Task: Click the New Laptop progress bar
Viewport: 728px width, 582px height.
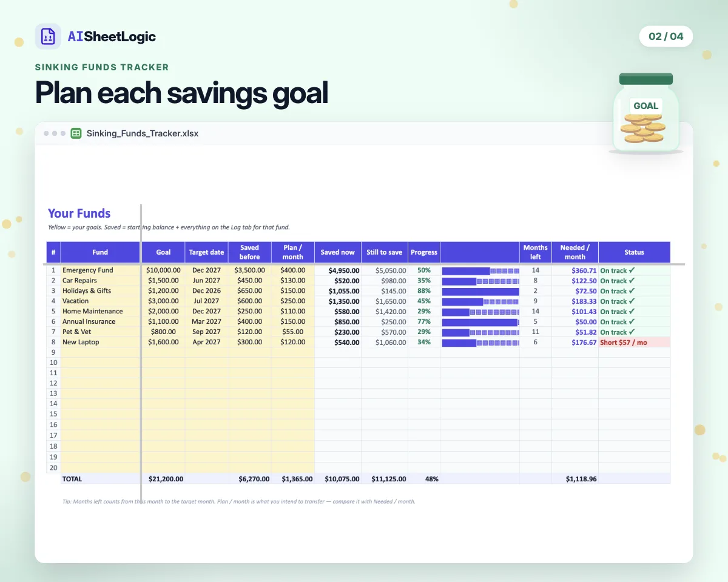Action: pos(480,343)
